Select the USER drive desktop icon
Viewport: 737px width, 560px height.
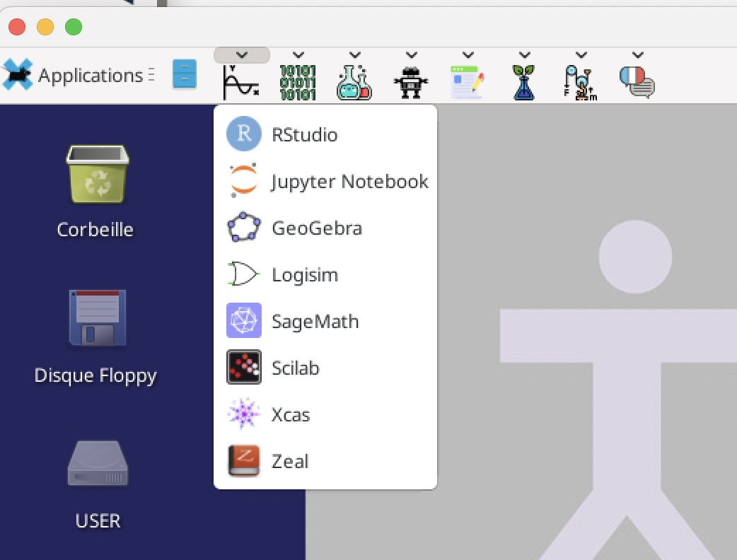click(x=98, y=485)
